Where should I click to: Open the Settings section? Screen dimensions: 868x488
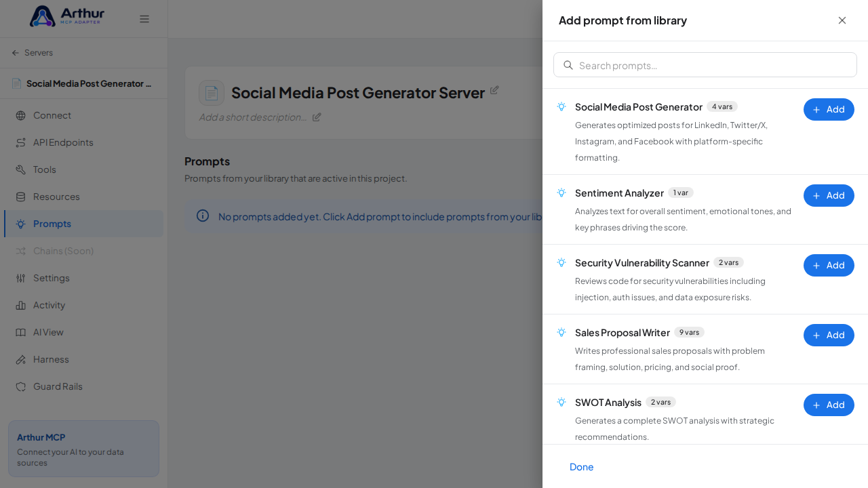coord(84,278)
